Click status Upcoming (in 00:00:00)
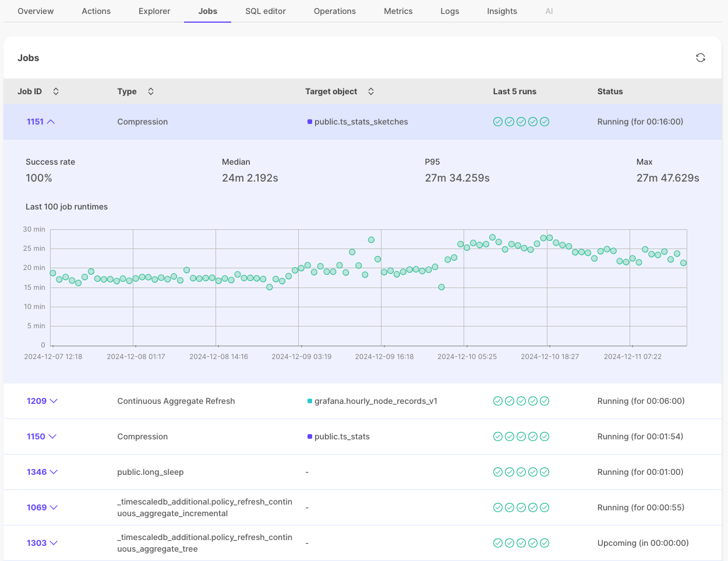Image resolution: width=728 pixels, height=561 pixels. 643,543
